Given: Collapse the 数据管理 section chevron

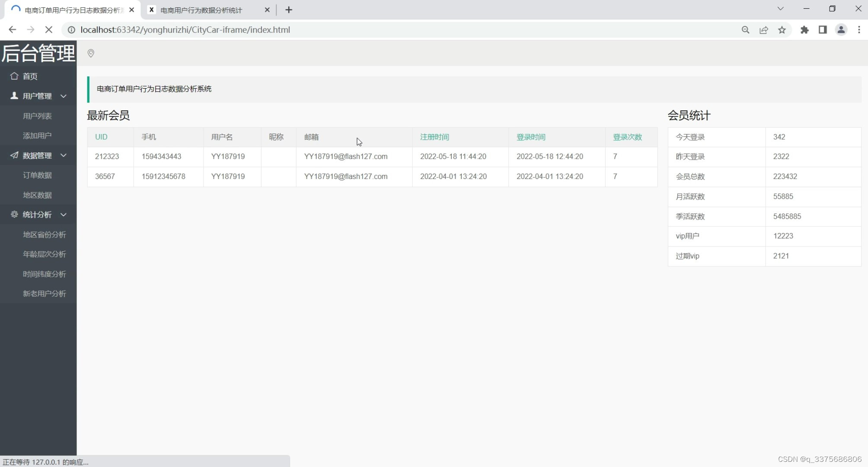Looking at the screenshot, I should [63, 155].
